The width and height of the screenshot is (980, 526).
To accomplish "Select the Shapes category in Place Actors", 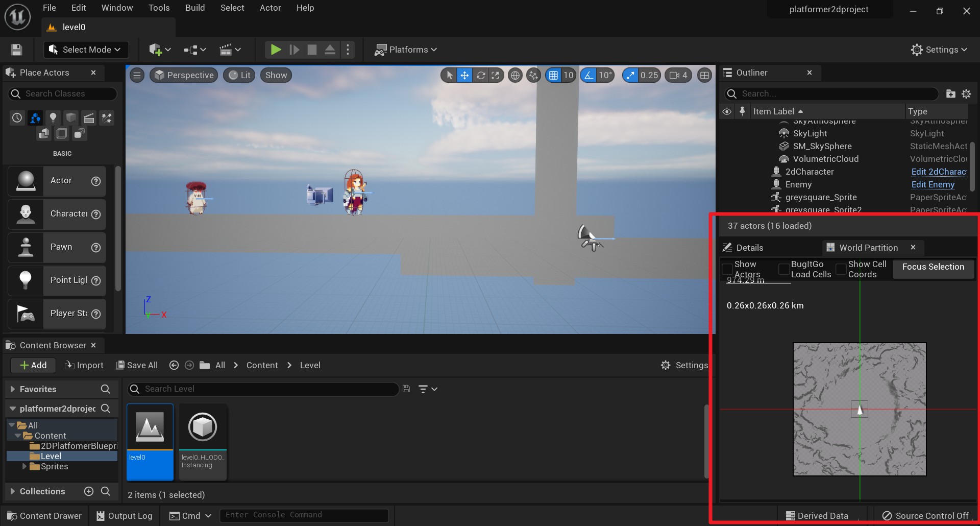I will [71, 118].
